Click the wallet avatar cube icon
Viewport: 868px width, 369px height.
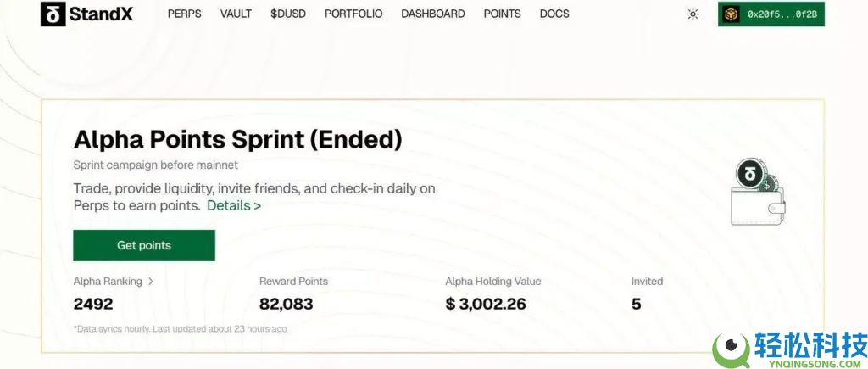click(732, 14)
